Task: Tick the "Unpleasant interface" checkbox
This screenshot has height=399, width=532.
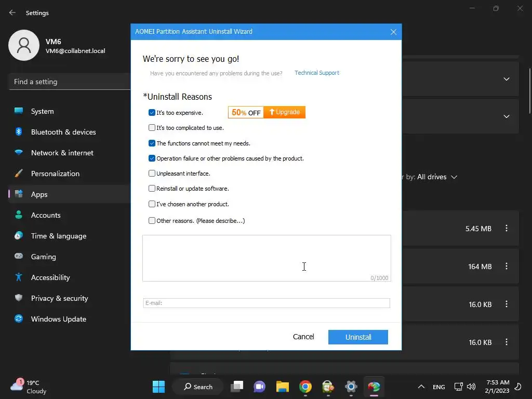Action: [152, 174]
